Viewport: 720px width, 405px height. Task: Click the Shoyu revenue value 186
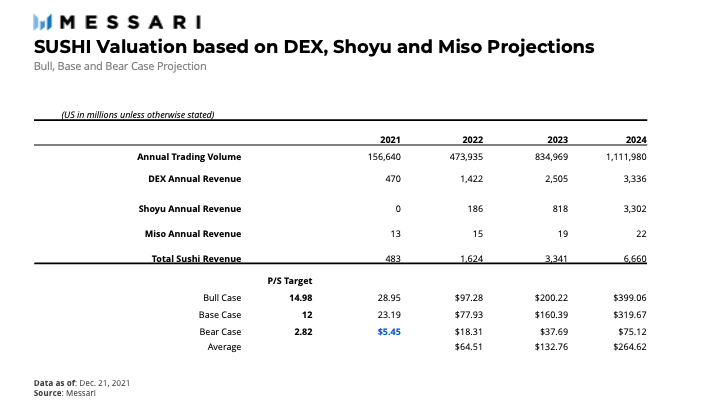475,209
